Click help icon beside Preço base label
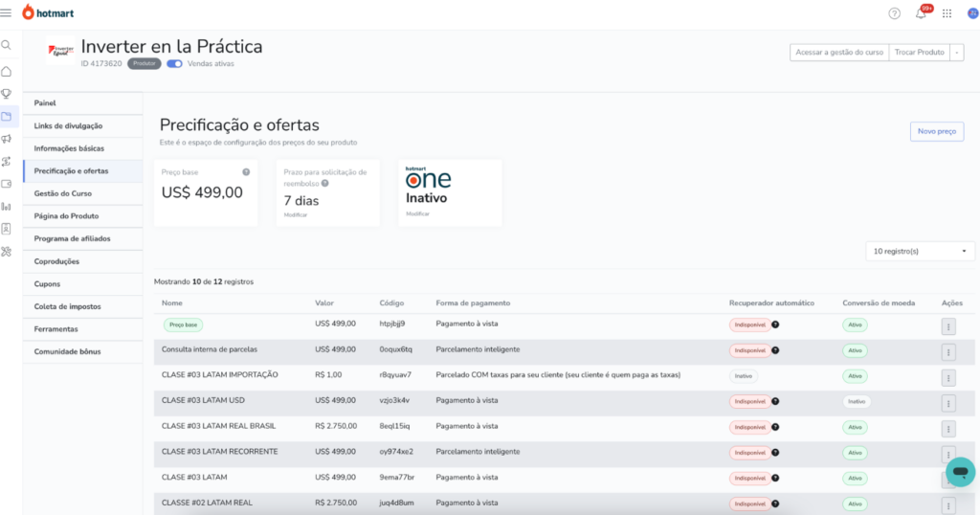This screenshot has width=980, height=515. (x=246, y=172)
